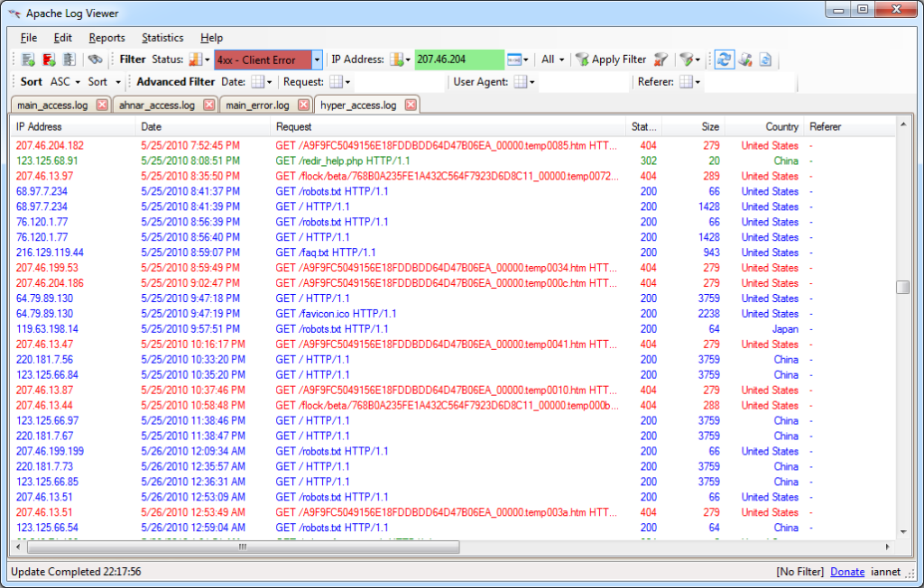Close the hyper_access.log tab
Screen dimensions: 924x588
[411, 105]
